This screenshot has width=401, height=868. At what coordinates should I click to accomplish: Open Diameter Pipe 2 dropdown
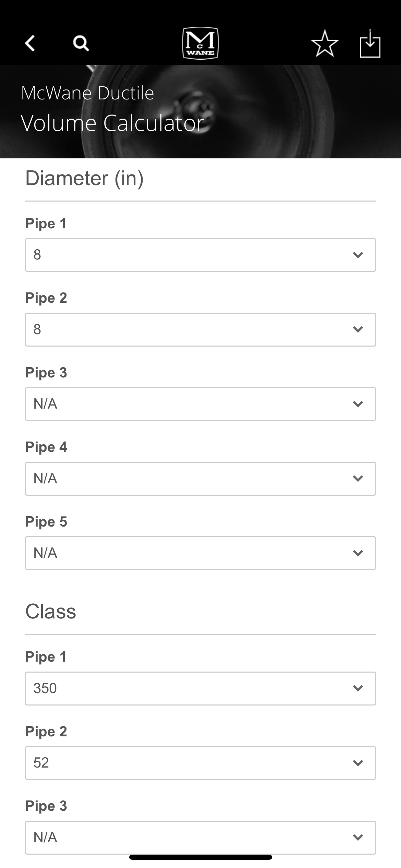[x=200, y=329]
